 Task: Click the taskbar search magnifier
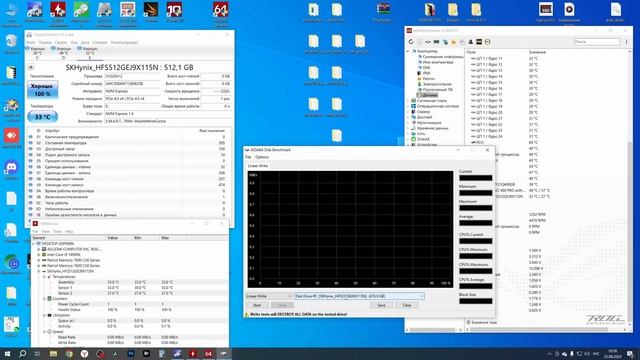pyautogui.click(x=22, y=353)
